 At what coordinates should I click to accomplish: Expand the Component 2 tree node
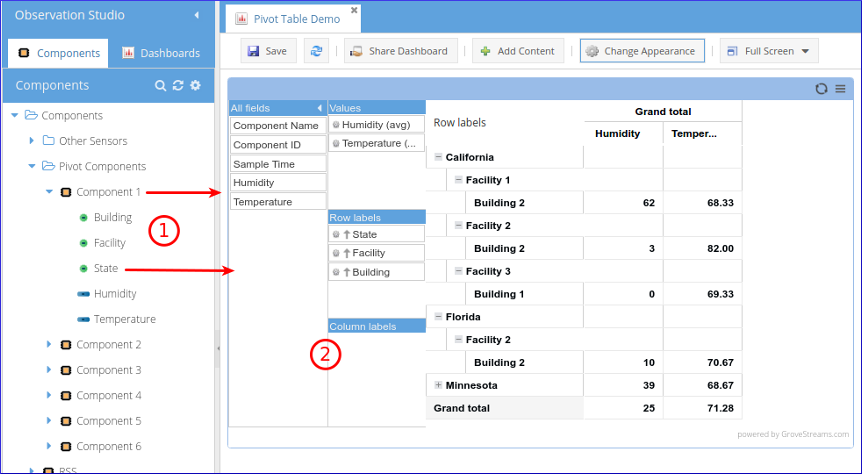49,344
